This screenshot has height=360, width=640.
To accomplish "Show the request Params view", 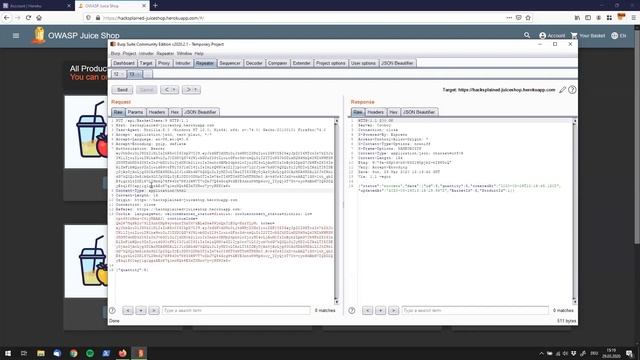I will pyautogui.click(x=135, y=112).
